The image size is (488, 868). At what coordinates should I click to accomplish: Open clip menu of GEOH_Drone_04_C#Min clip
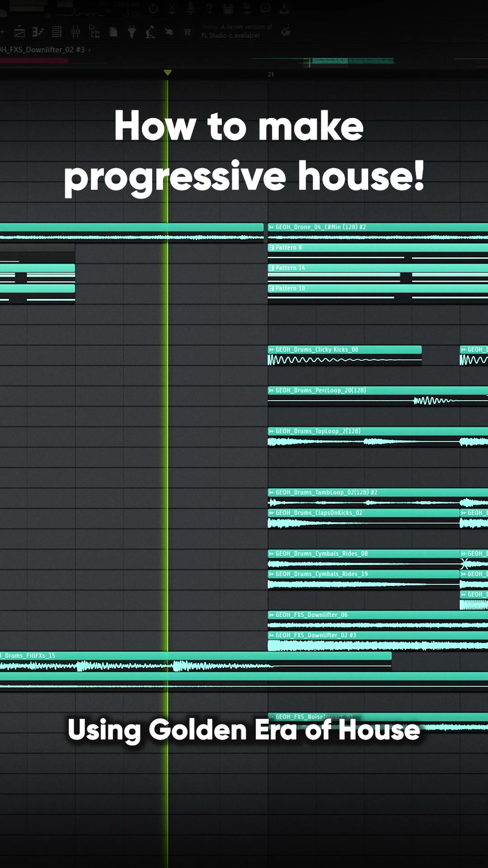(x=272, y=227)
